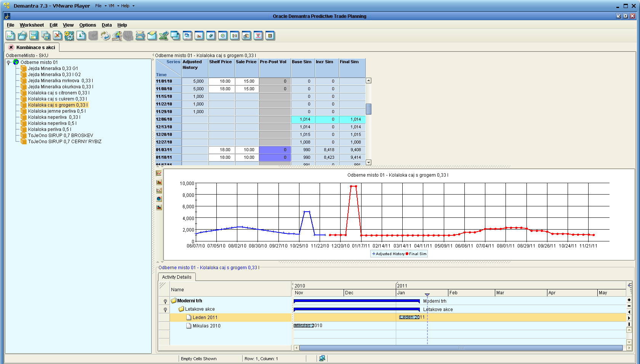Image resolution: width=640 pixels, height=364 pixels.
Task: Toggle the table view toolbar icon
Action: [270, 36]
